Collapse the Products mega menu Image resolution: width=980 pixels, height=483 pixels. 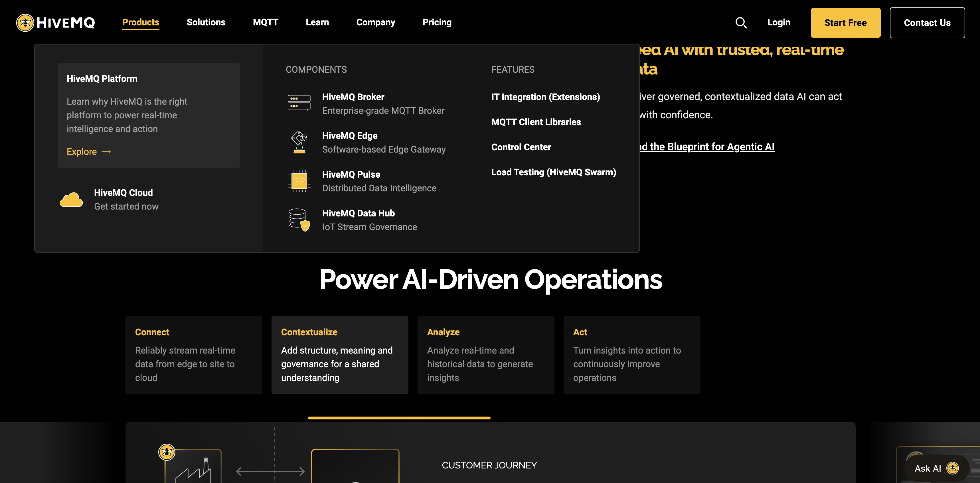click(140, 23)
